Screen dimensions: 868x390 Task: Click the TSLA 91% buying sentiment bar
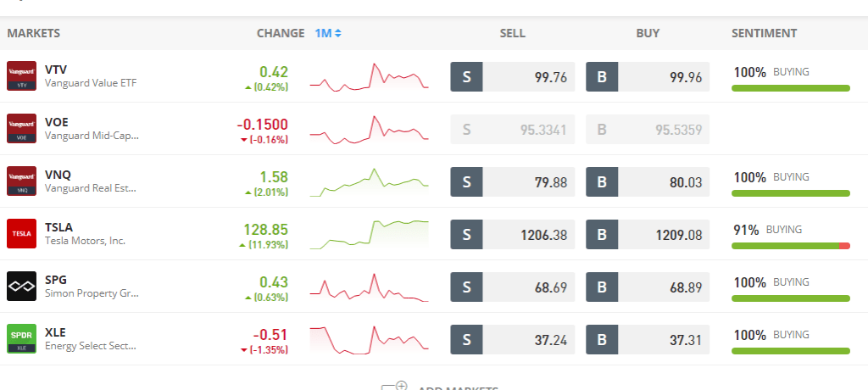(x=791, y=246)
